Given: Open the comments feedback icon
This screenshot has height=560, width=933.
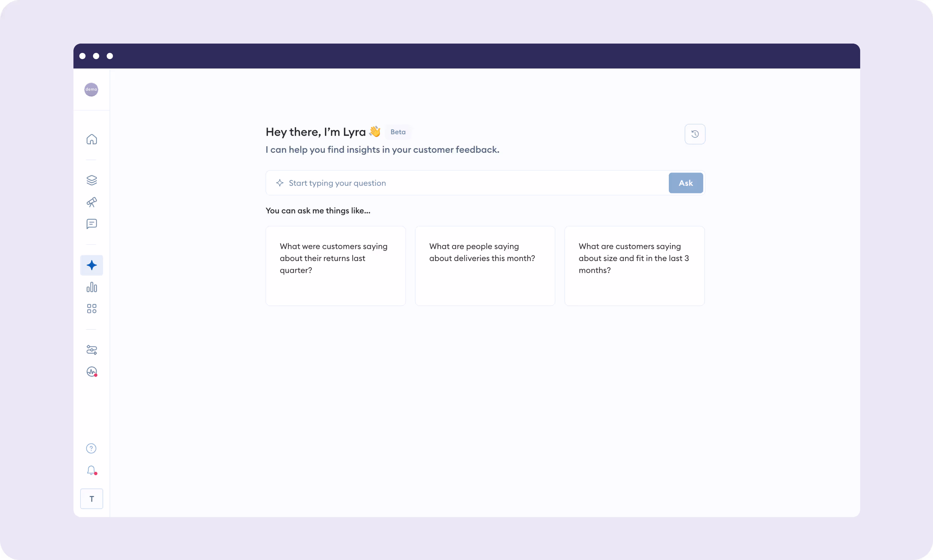Looking at the screenshot, I should pos(91,224).
